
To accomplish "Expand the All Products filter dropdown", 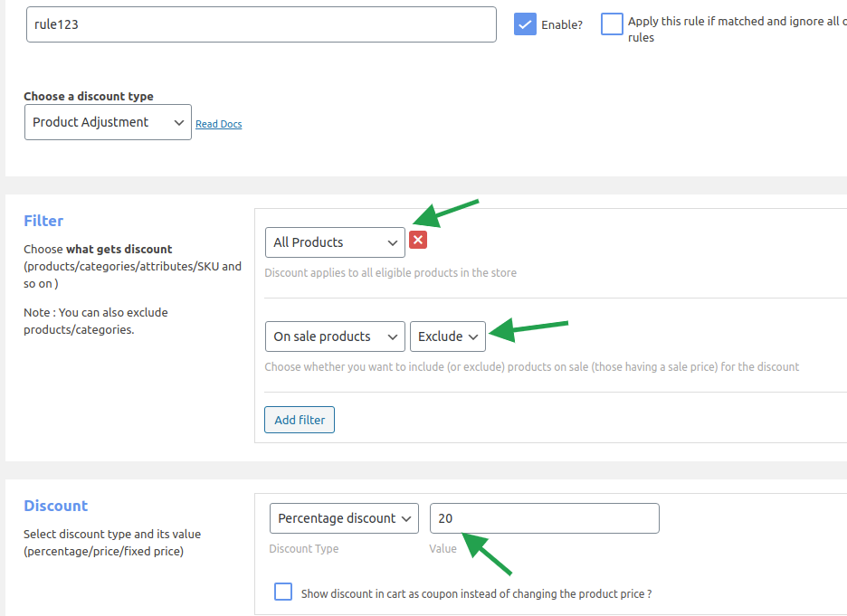I will (335, 242).
